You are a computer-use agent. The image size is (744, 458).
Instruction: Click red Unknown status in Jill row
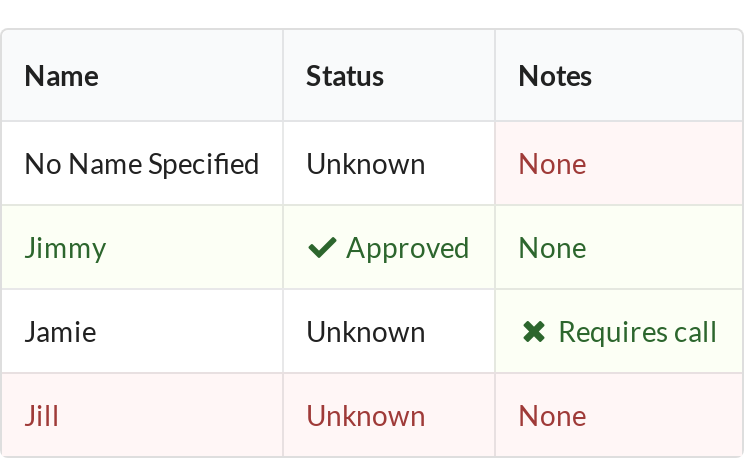tap(366, 416)
